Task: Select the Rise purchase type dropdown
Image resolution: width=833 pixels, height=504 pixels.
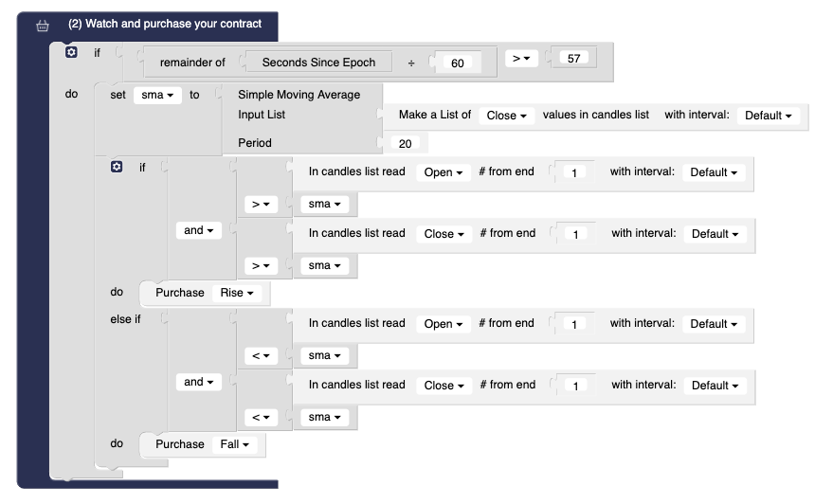Action: click(x=237, y=294)
